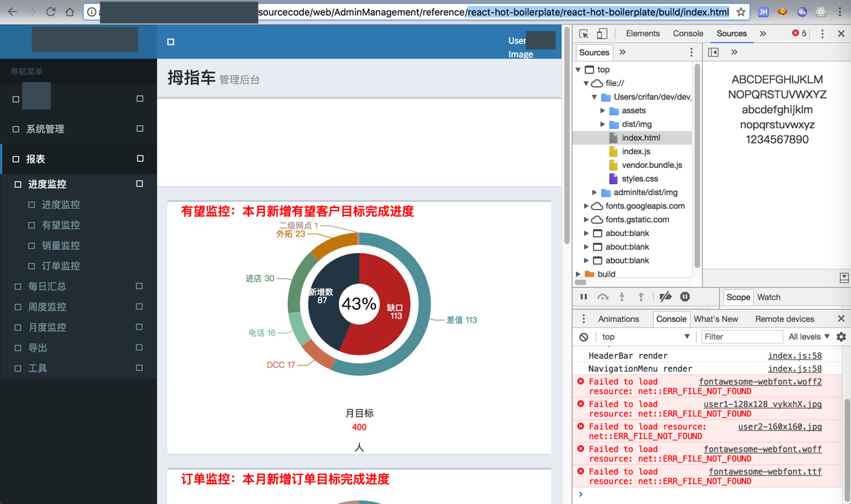Select the Animations drawer tab
851x504 pixels.
[618, 319]
